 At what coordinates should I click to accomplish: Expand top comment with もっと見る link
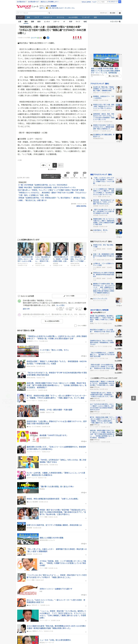point(60,305)
